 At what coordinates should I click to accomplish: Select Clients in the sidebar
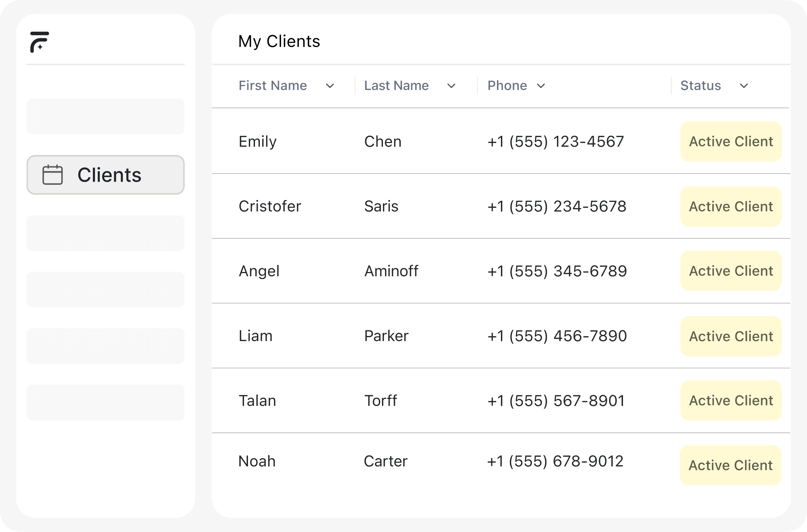tap(105, 175)
